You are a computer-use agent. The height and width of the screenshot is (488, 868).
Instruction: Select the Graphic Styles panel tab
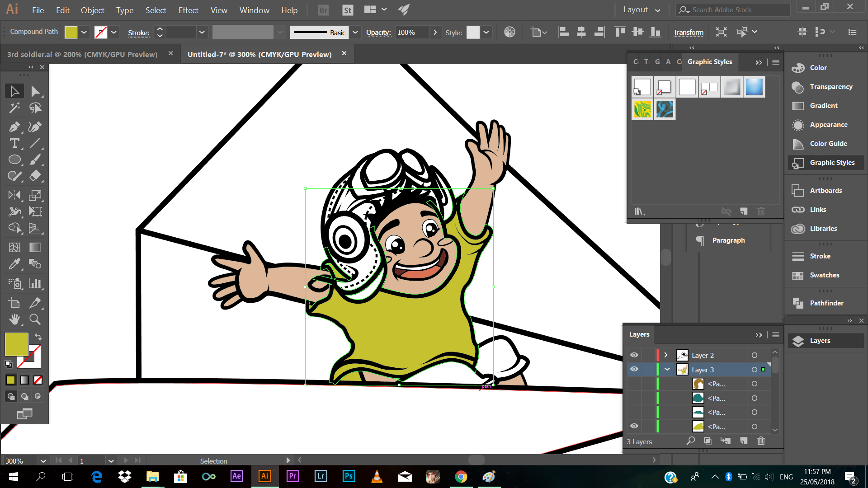(x=710, y=62)
